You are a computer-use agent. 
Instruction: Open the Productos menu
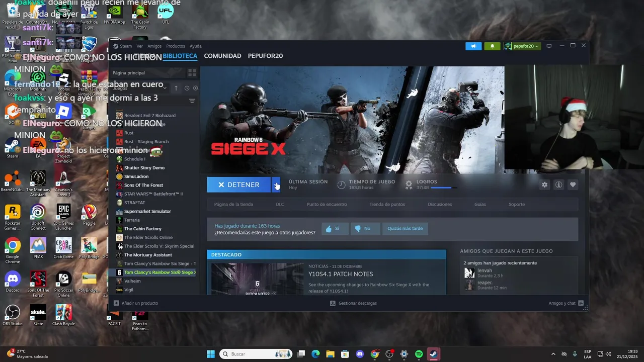(176, 46)
